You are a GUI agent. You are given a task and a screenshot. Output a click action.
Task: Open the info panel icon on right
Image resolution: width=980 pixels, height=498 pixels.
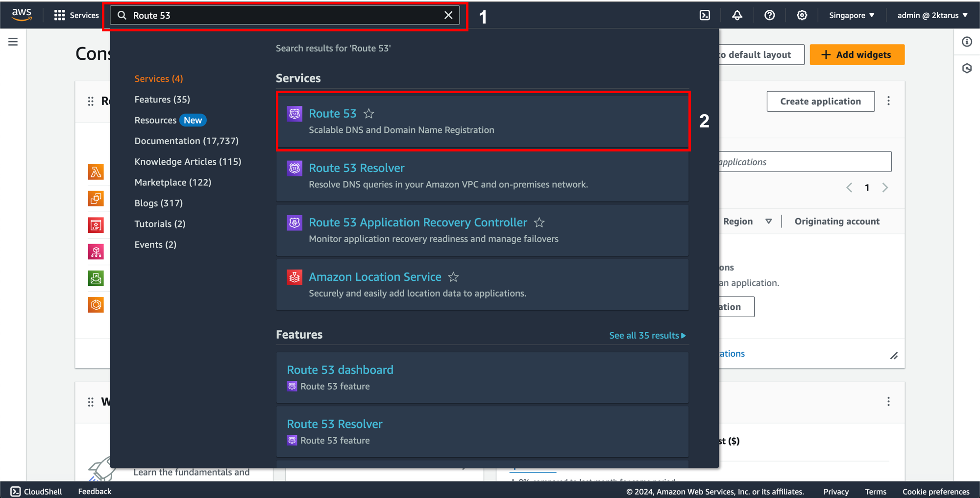tap(967, 42)
